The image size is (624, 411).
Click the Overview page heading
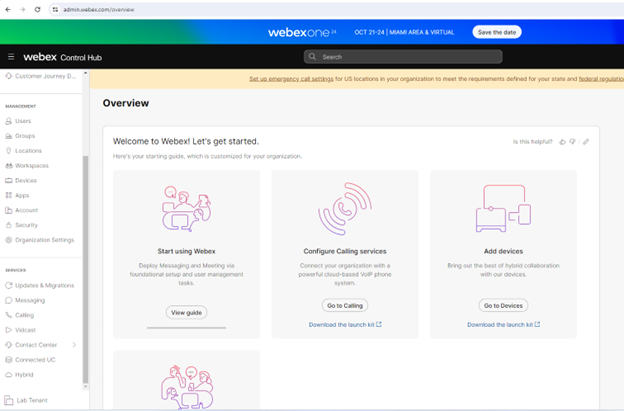(x=126, y=103)
